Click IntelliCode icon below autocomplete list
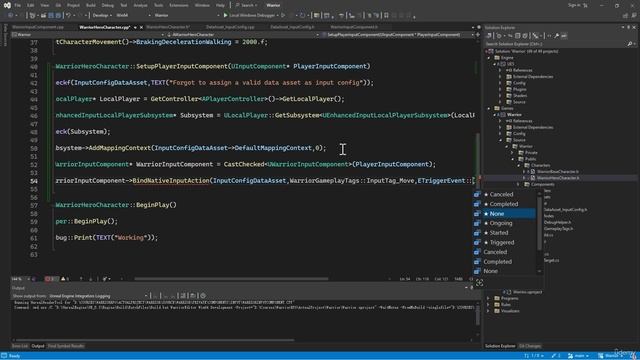Screen dimensions: 640x360 click(480, 282)
